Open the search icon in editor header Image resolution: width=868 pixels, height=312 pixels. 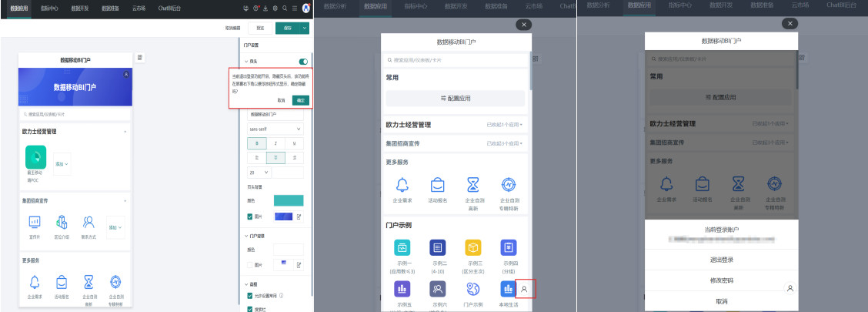pos(285,8)
